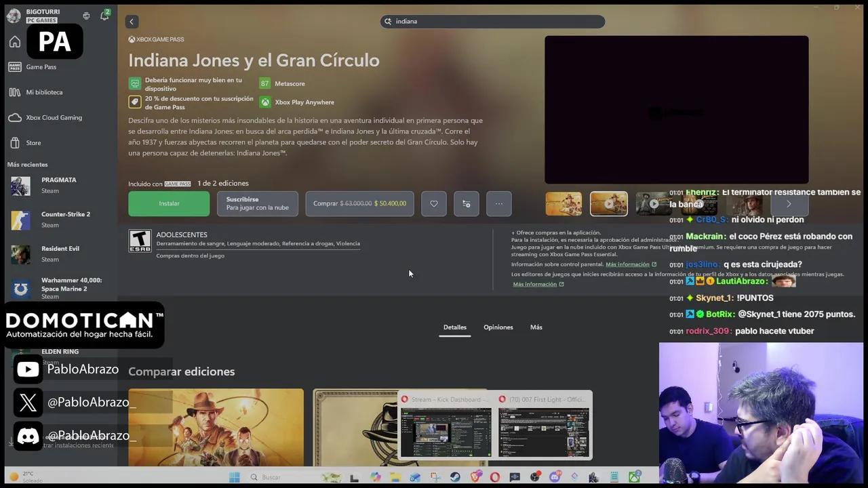This screenshot has height=488, width=868.
Task: Open Copilot from the taskbar
Action: point(376,477)
